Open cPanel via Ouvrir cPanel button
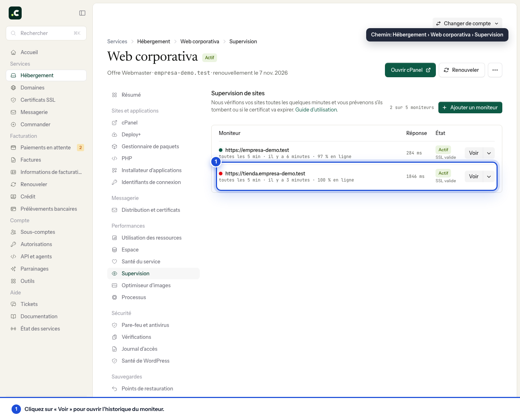Screen dimensions: 520x420 tap(410, 70)
